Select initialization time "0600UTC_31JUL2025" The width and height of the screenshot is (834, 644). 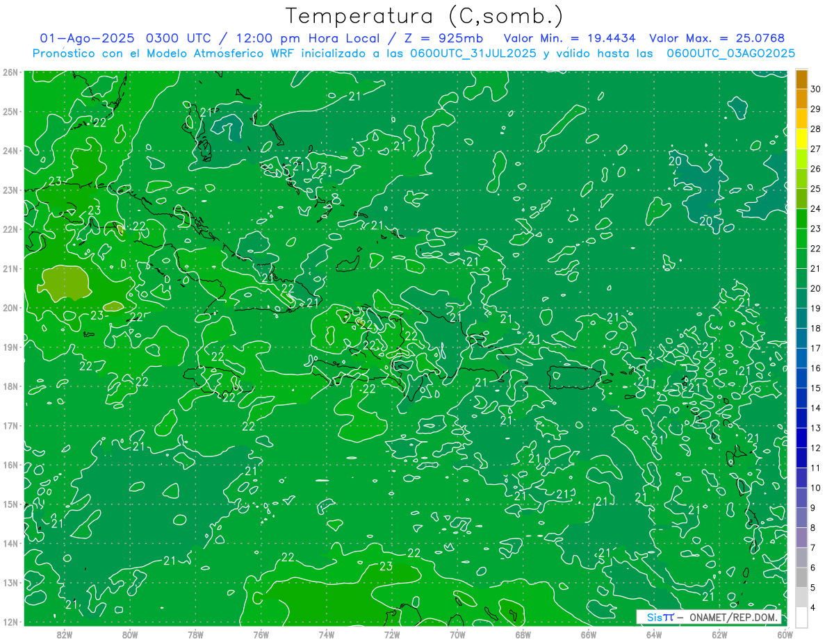click(x=473, y=53)
